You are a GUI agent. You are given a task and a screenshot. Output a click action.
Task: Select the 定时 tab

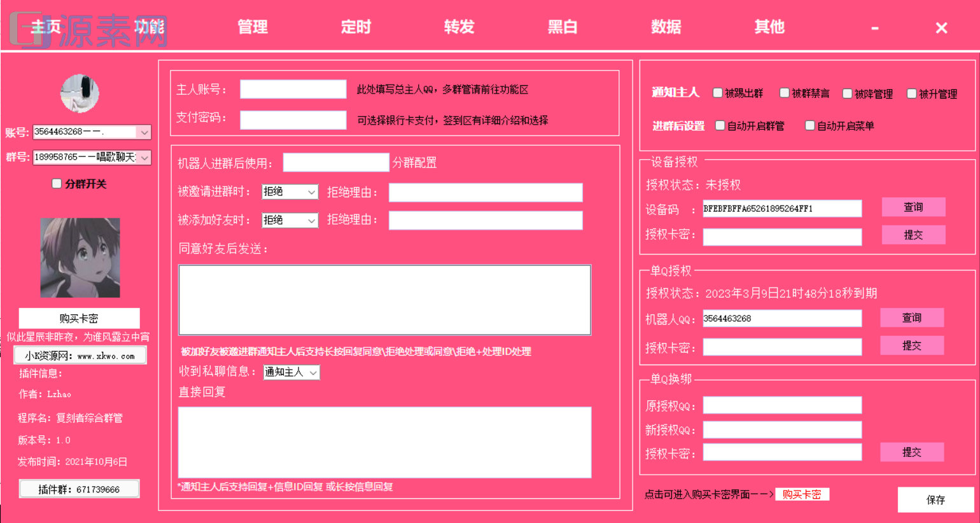[355, 27]
